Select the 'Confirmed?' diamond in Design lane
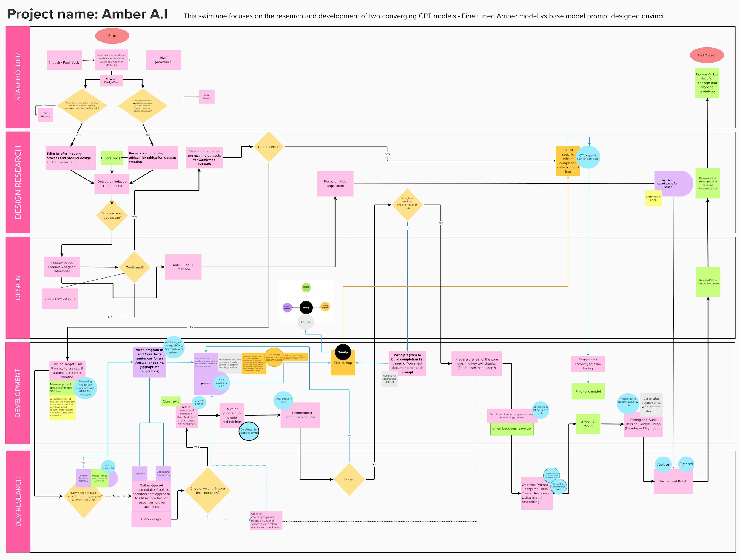Screen dimensions: 740x560 pos(134,267)
